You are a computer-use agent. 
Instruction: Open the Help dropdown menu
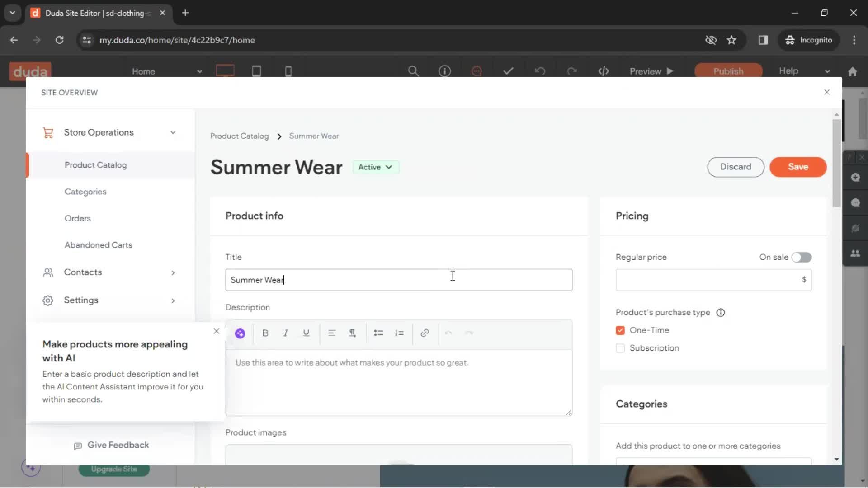pyautogui.click(x=804, y=71)
